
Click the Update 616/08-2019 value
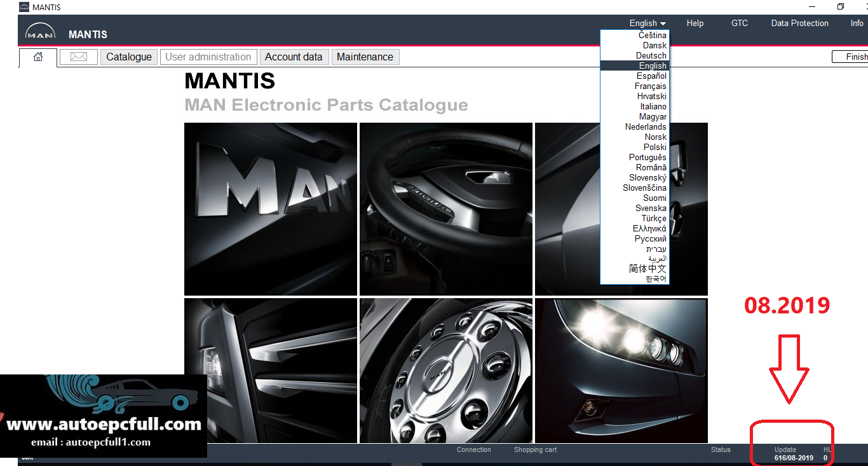point(794,458)
